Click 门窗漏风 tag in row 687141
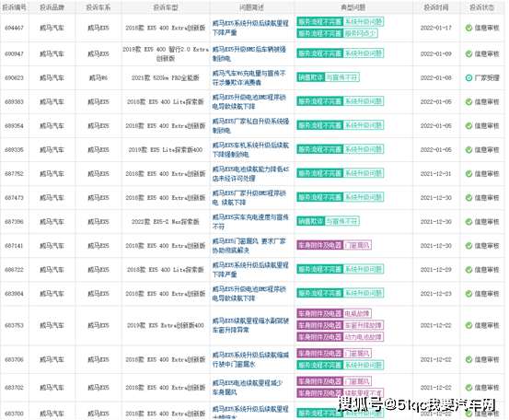 [357, 245]
